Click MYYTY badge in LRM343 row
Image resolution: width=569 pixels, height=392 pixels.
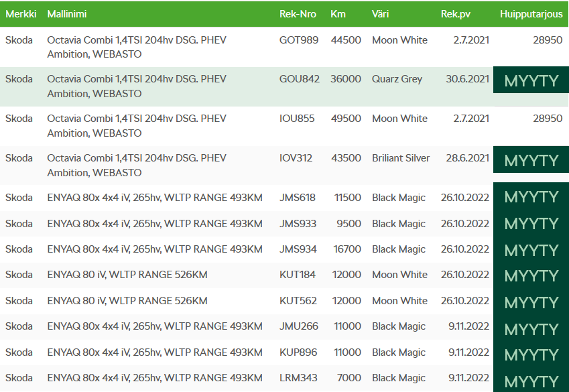pos(531,381)
